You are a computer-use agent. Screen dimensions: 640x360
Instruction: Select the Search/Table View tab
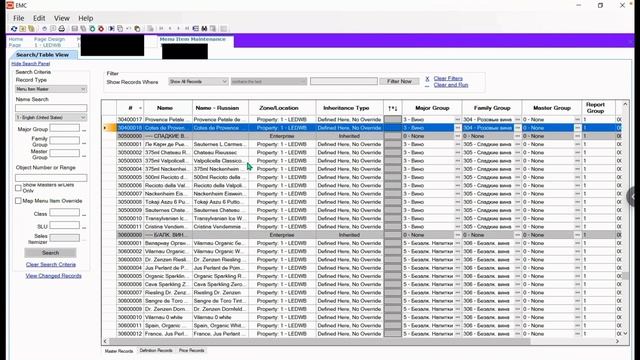42,55
